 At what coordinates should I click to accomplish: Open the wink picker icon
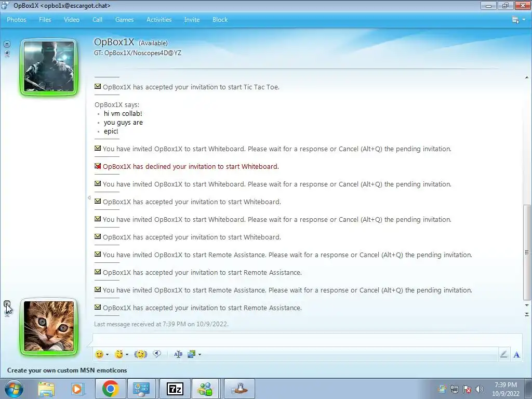(x=119, y=354)
